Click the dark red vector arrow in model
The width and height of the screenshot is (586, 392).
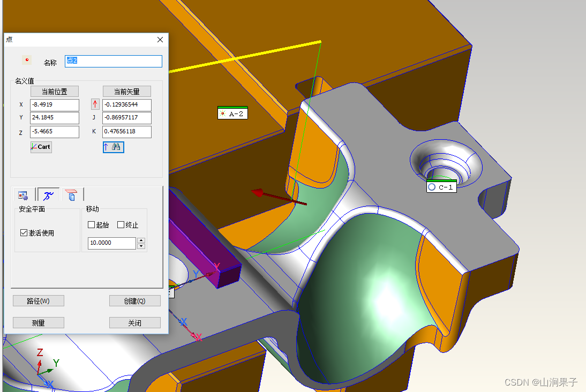[x=279, y=197]
